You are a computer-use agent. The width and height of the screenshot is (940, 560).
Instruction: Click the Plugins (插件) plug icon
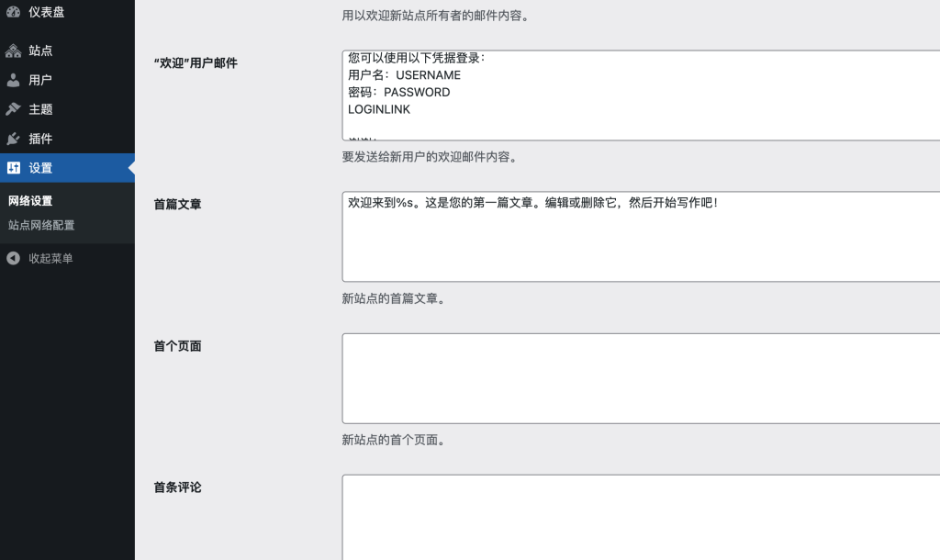click(14, 139)
